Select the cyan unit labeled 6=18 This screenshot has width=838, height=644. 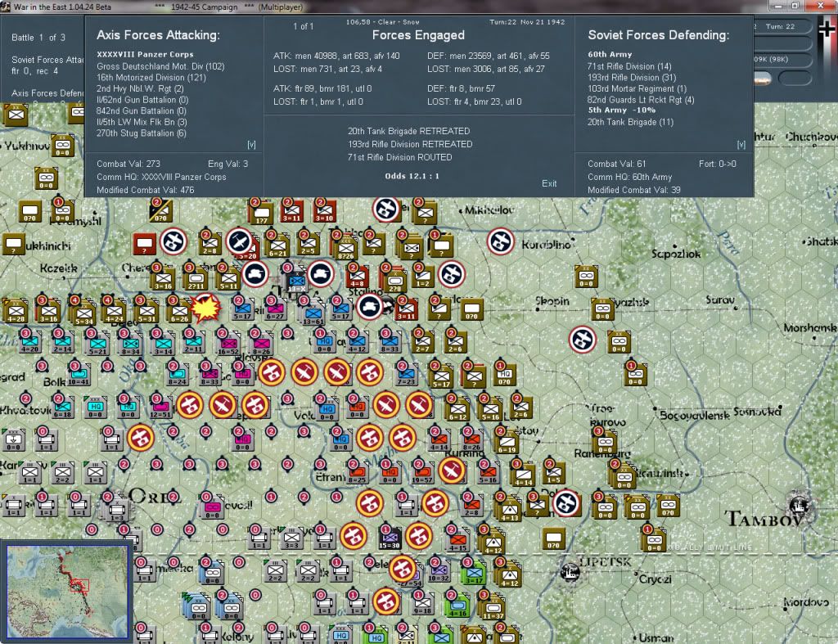[x=62, y=408]
